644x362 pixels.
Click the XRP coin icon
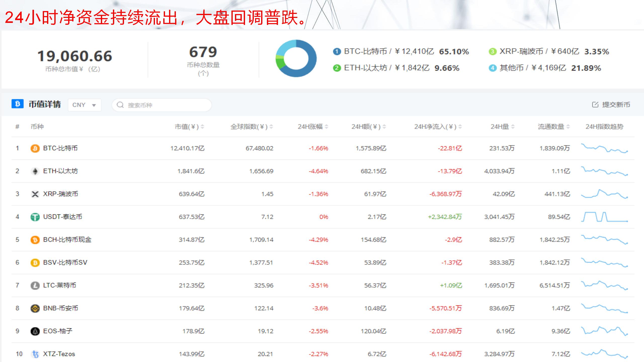[35, 194]
